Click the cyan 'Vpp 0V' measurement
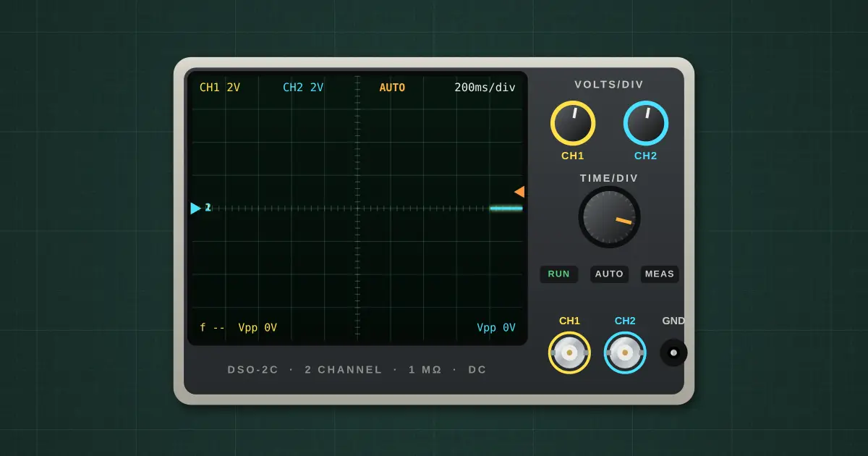 [496, 328]
